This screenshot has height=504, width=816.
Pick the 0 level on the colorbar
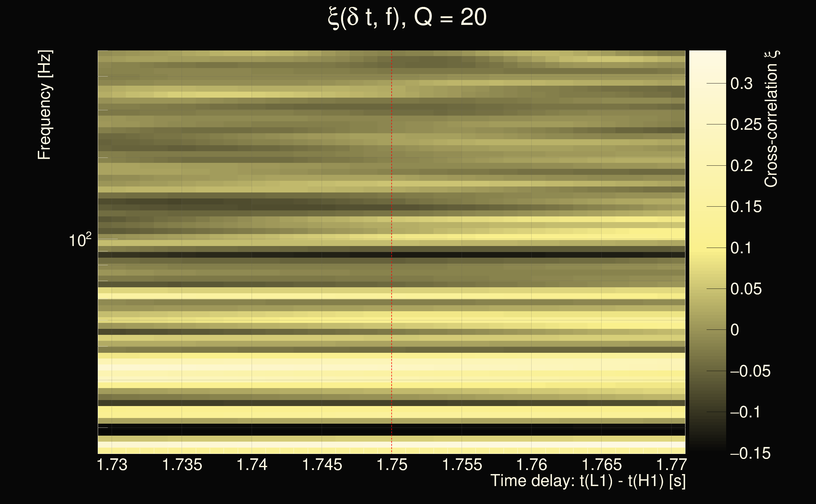tap(735, 330)
